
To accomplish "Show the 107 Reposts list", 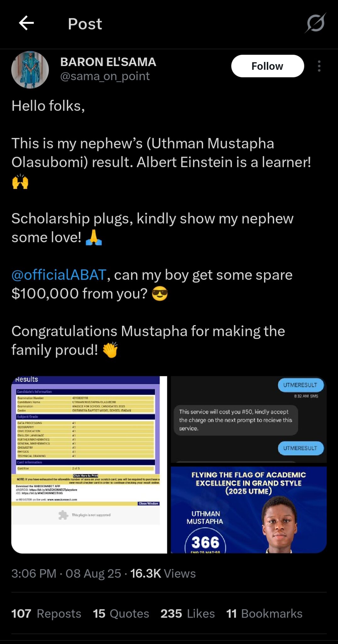I will coord(46,613).
